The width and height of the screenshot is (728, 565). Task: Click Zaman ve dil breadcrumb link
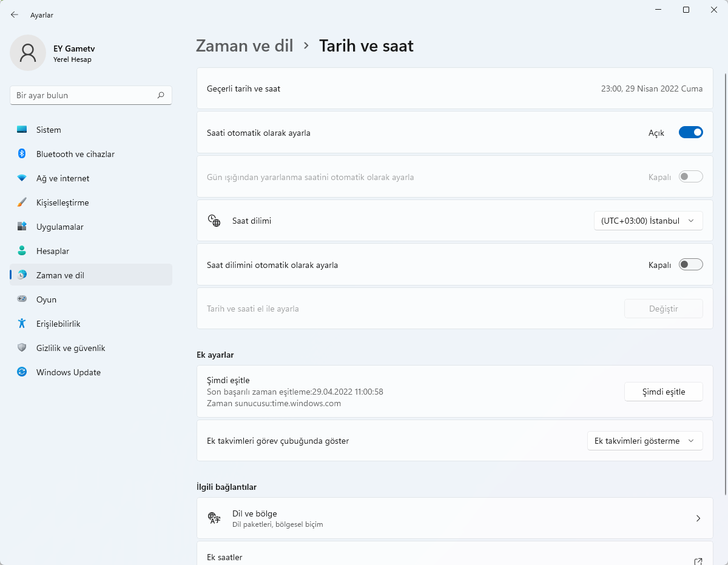pos(244,45)
